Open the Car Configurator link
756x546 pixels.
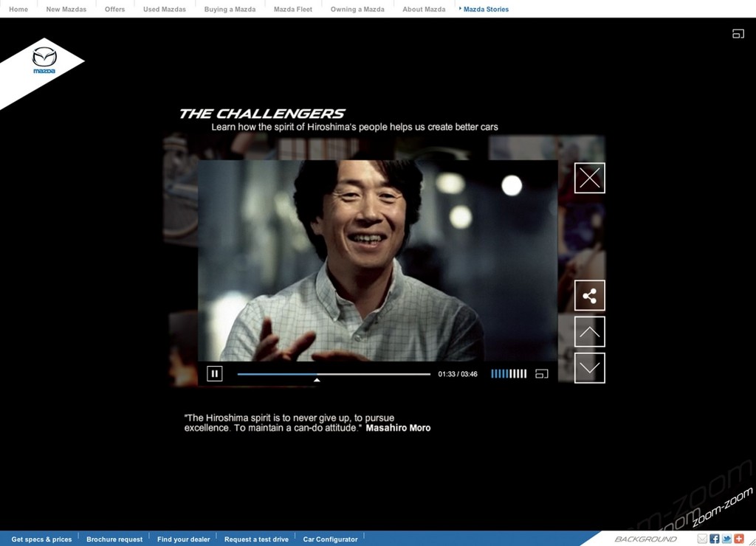330,539
